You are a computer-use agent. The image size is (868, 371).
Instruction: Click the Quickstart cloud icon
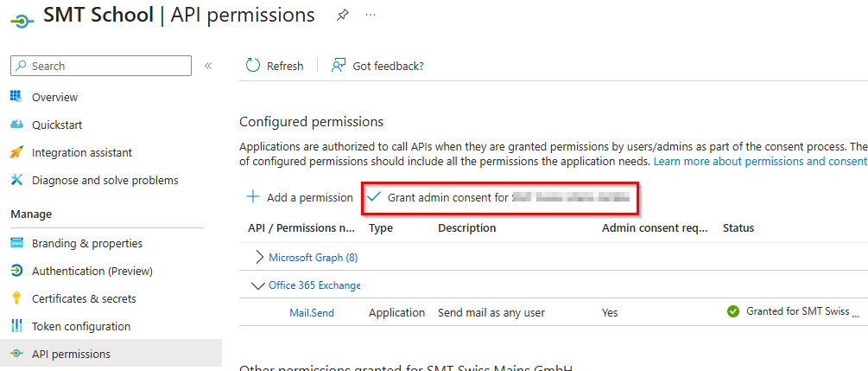[x=16, y=125]
